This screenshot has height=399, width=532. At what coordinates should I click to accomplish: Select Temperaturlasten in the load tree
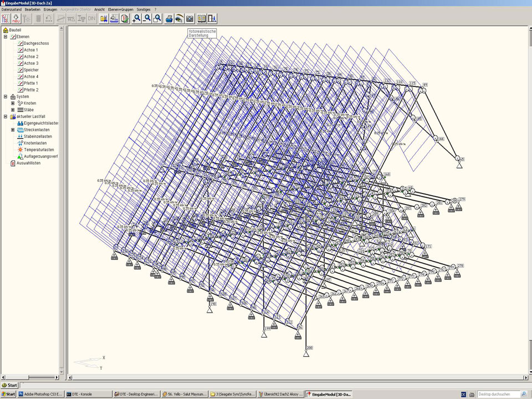click(38, 150)
